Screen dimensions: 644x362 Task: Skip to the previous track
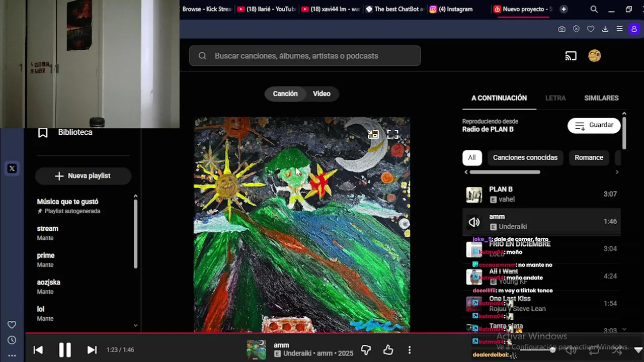click(x=38, y=350)
